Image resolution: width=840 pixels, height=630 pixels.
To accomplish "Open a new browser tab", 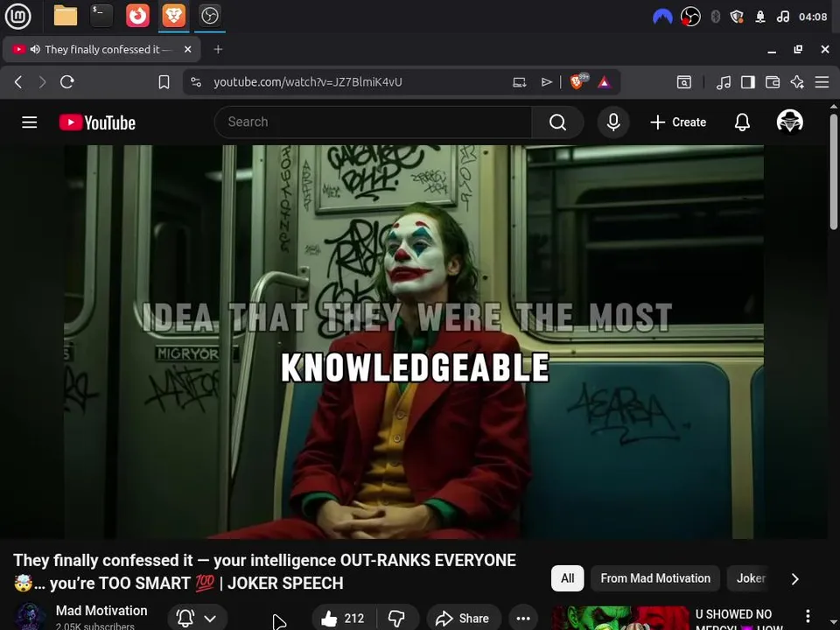I will pos(218,49).
